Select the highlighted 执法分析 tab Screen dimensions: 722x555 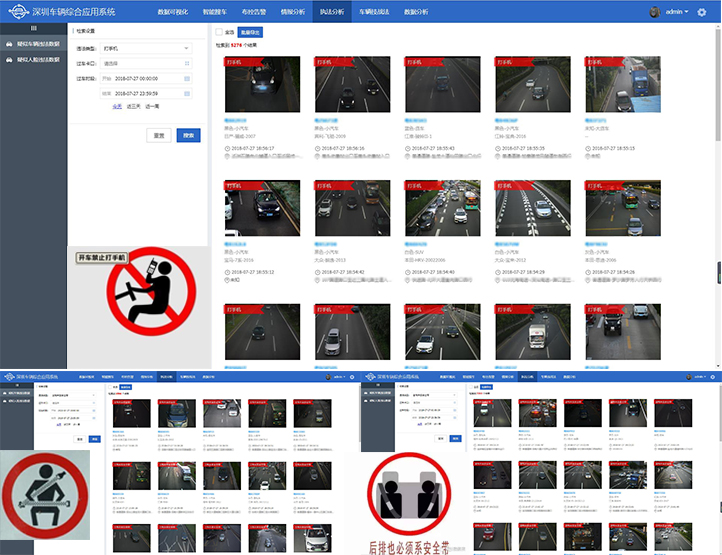coord(332,12)
